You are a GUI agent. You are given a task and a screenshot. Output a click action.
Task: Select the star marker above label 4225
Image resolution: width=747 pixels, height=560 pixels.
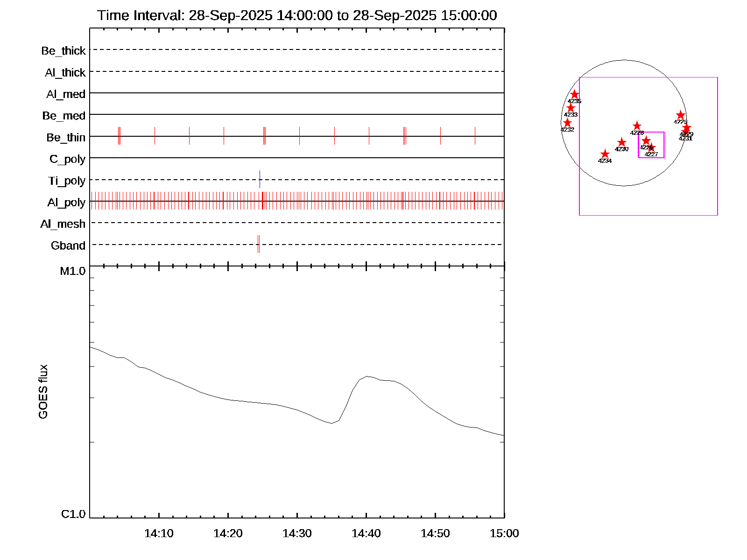(x=680, y=115)
